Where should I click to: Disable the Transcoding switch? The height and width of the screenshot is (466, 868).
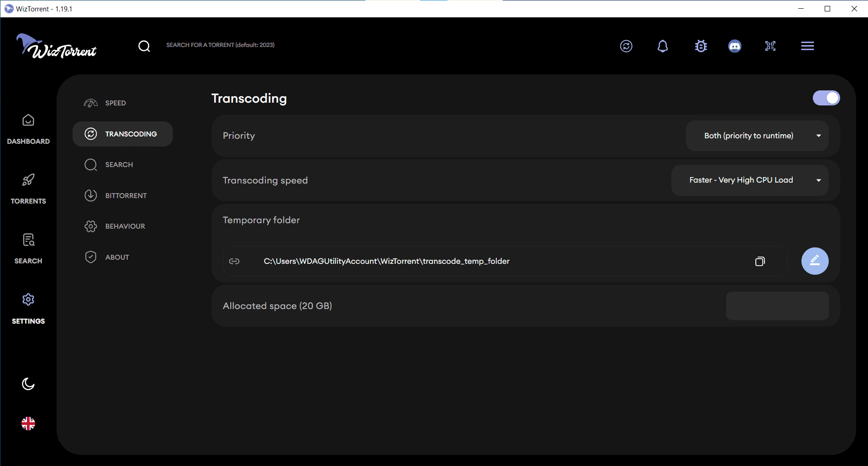pos(826,98)
